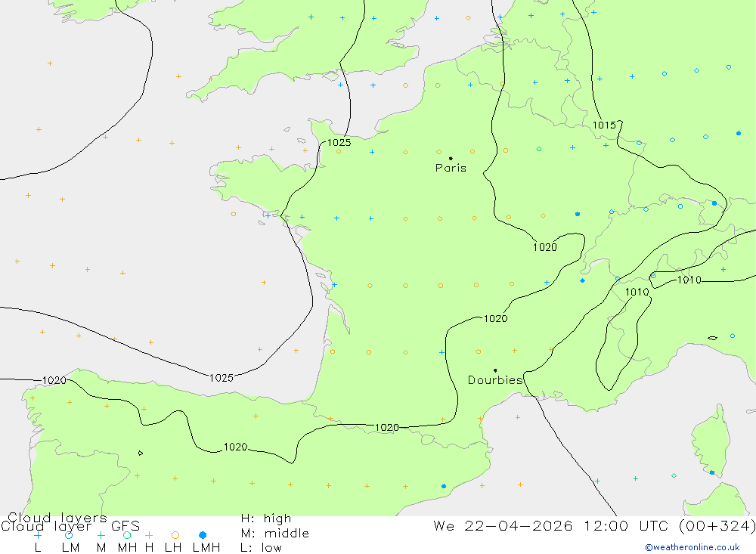This screenshot has width=756, height=554.
Task: Click the blue circle legend symbol above LM
Action: [69, 535]
